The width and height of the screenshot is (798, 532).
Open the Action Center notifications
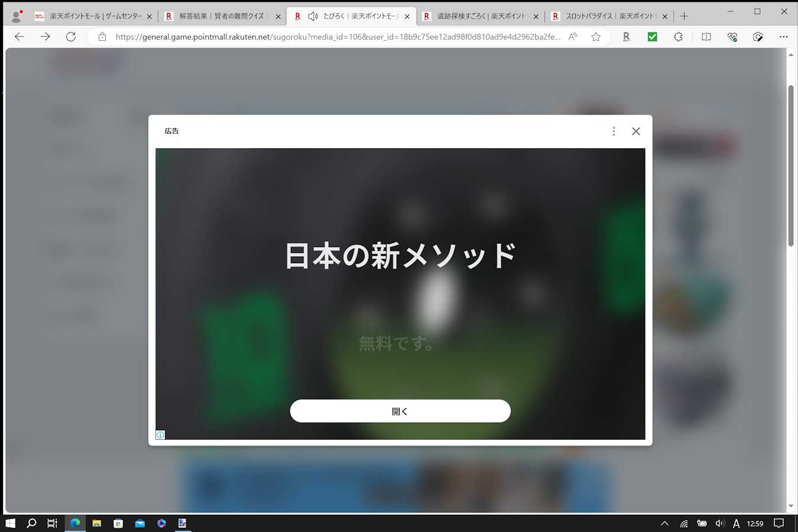(x=779, y=523)
